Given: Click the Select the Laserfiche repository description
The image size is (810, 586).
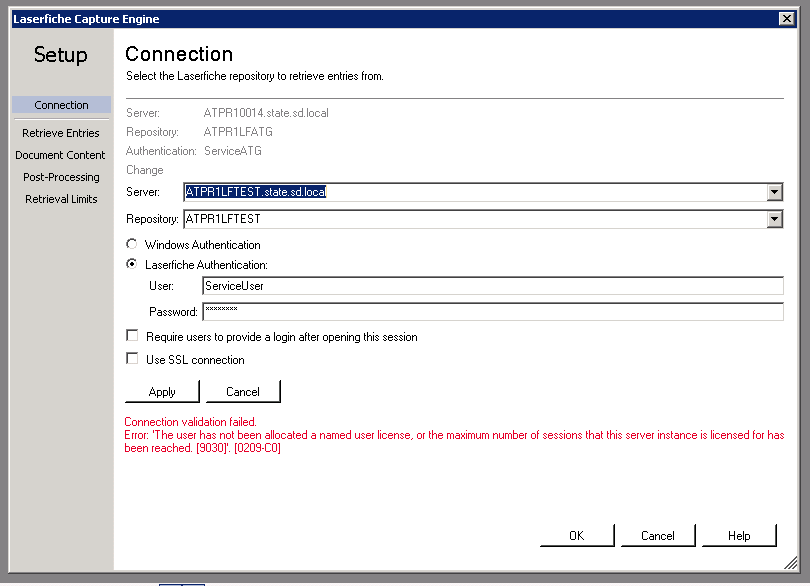Looking at the screenshot, I should click(x=255, y=76).
